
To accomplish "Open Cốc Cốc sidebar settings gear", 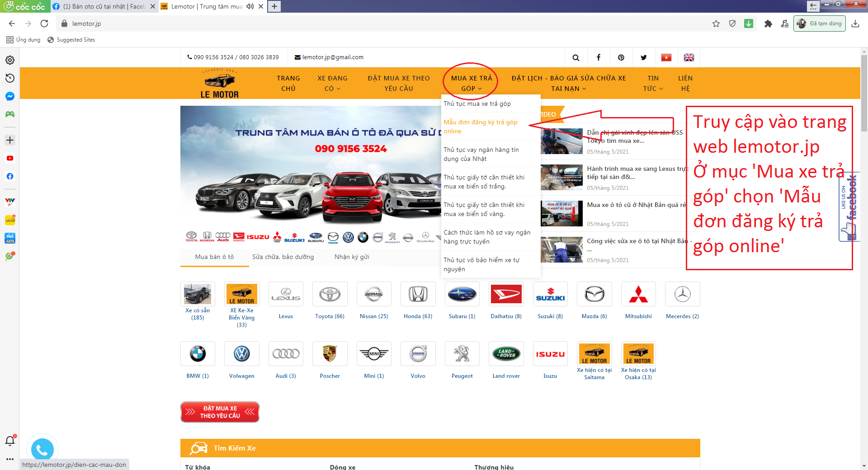I will point(10,60).
